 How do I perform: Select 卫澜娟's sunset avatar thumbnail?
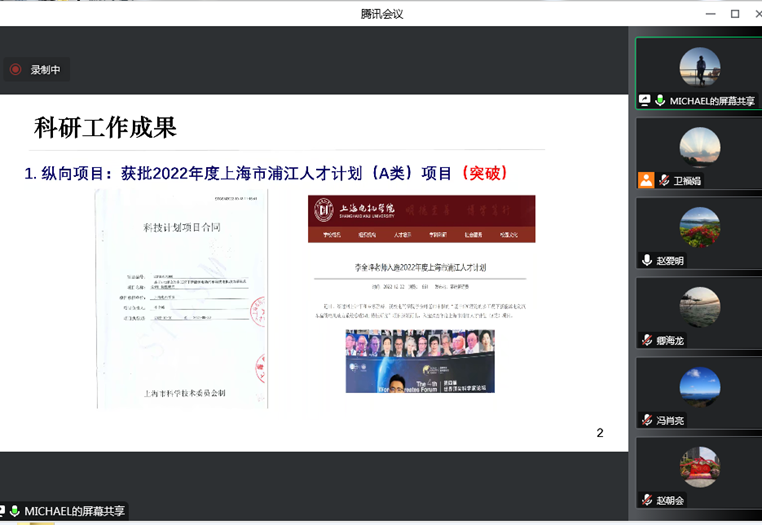tap(699, 147)
